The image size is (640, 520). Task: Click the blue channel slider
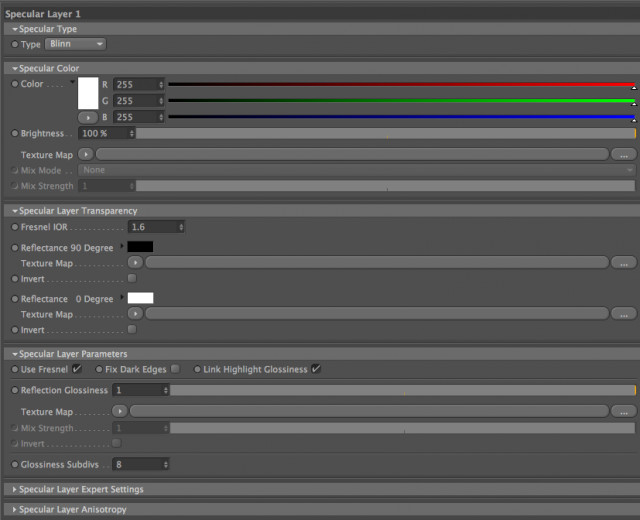(402, 117)
